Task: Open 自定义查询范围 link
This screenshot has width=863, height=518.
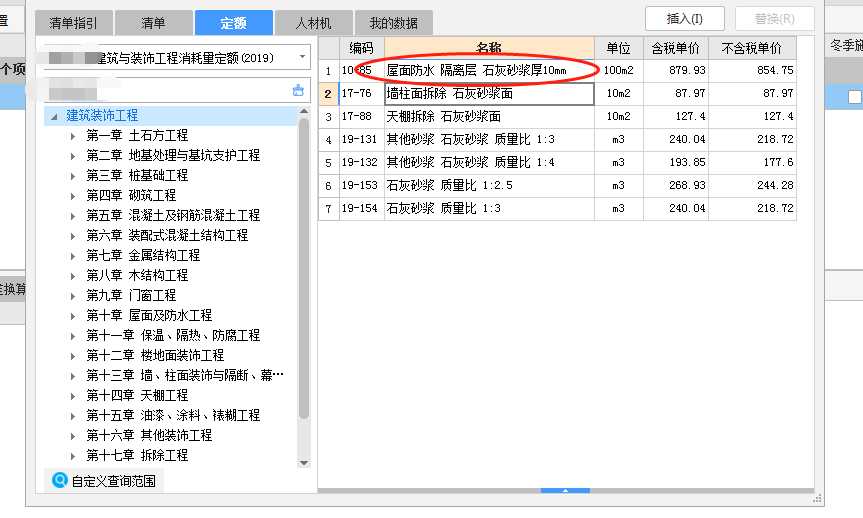Action: click(x=113, y=481)
